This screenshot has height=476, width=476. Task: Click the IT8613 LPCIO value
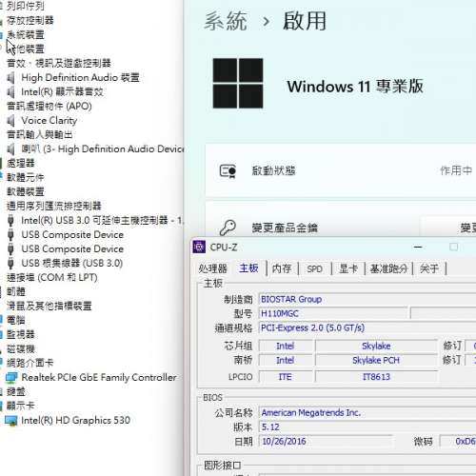pos(376,377)
